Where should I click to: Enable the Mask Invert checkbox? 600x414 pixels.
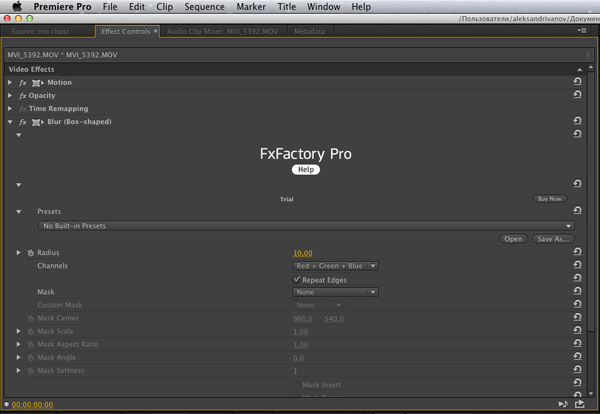click(x=296, y=385)
